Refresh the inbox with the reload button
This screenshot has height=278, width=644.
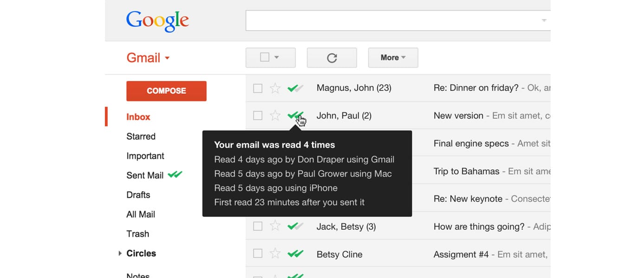point(332,58)
